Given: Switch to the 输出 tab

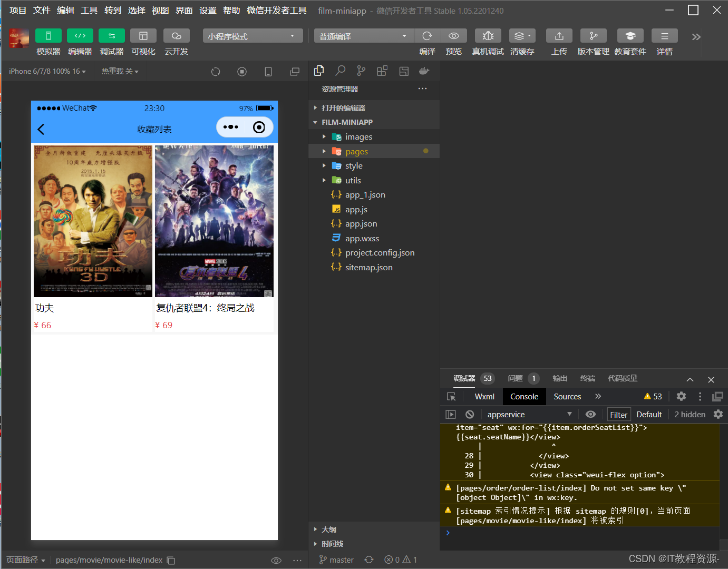Looking at the screenshot, I should tap(560, 378).
